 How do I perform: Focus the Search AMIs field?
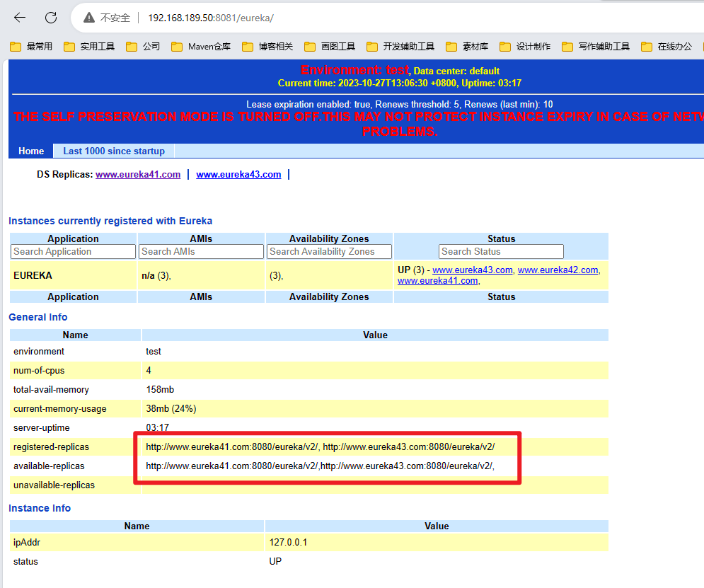pyautogui.click(x=201, y=251)
